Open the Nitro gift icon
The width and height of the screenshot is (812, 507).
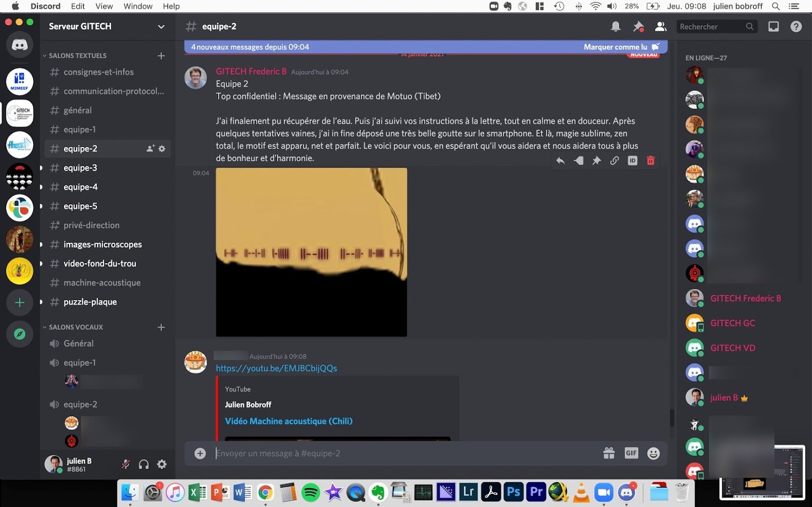(609, 453)
